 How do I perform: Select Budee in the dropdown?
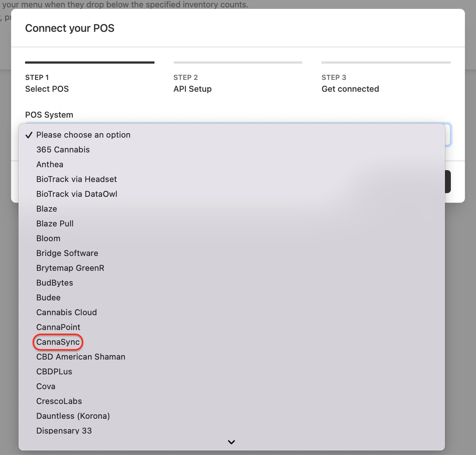231,298
